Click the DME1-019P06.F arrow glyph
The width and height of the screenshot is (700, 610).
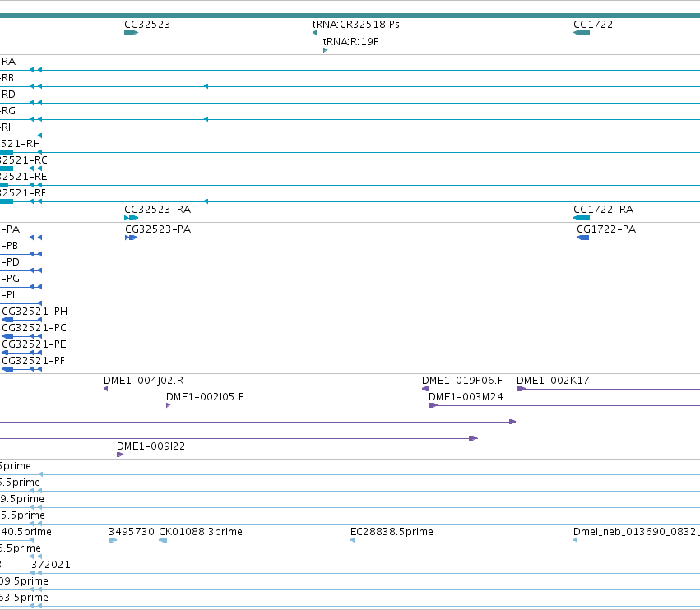tap(425, 389)
